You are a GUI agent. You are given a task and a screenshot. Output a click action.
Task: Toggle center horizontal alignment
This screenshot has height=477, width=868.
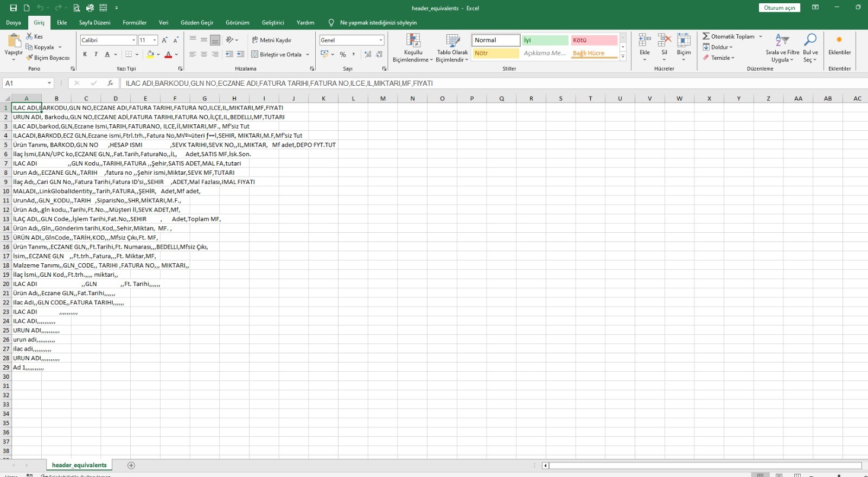(x=204, y=54)
